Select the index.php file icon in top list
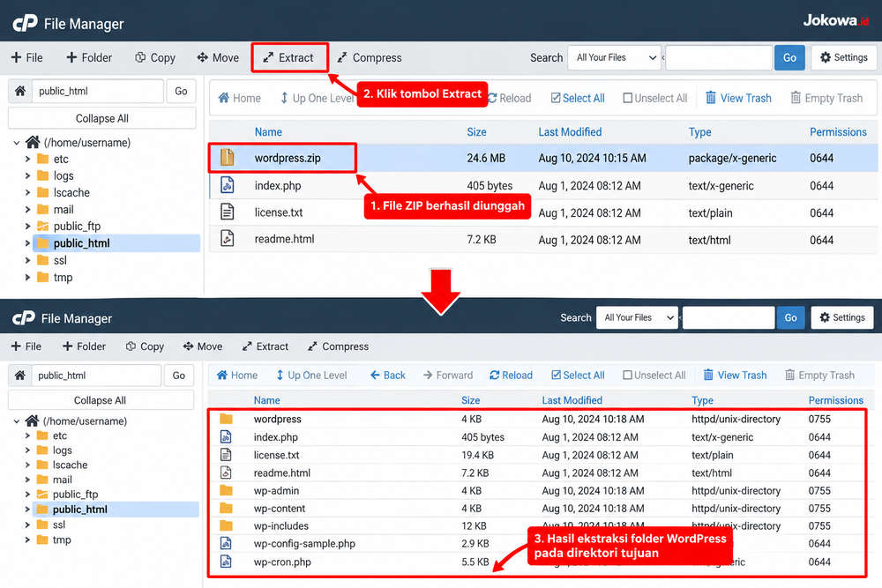The image size is (882, 588). (228, 185)
